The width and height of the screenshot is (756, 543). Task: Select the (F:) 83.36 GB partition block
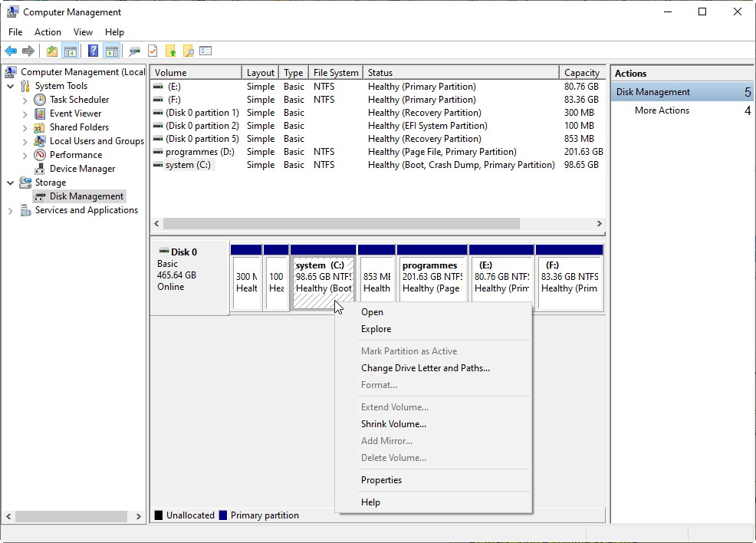coord(570,278)
